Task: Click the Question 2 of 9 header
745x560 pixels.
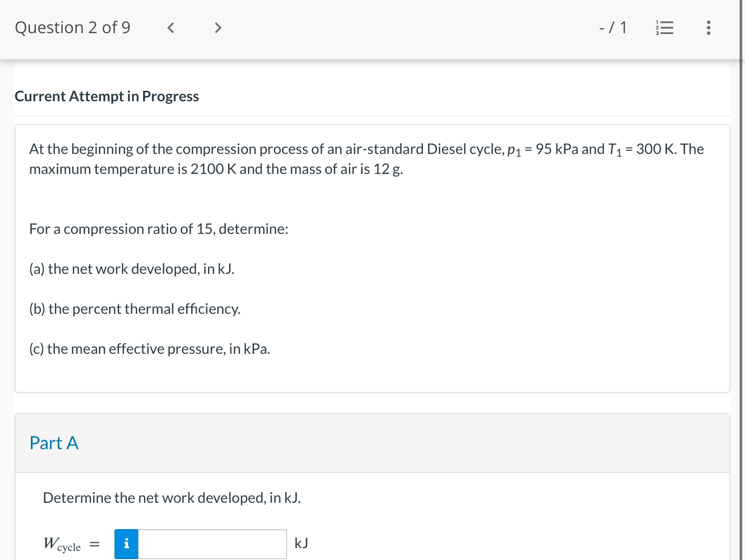Action: tap(73, 28)
